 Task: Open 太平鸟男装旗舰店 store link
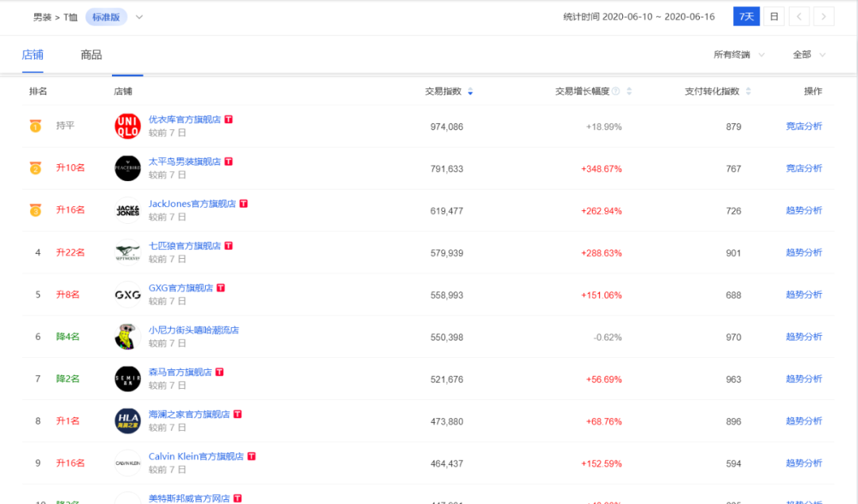pos(184,161)
